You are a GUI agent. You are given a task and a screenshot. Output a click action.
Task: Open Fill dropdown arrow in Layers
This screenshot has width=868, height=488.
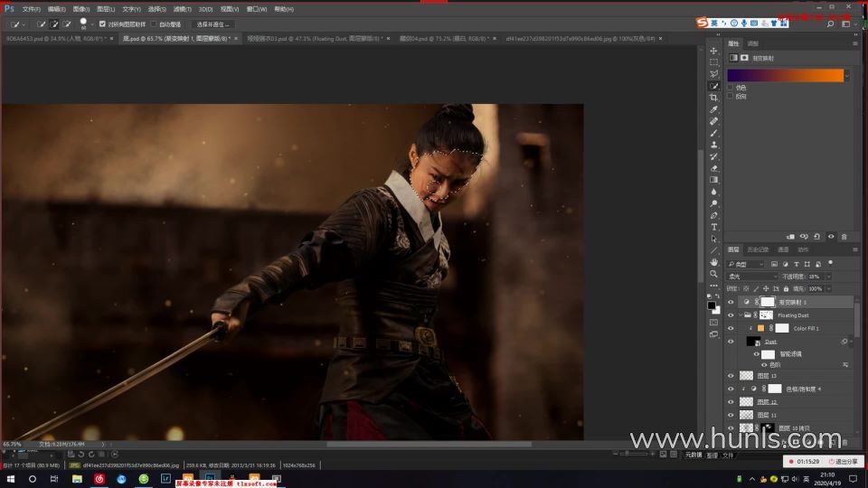tap(829, 289)
